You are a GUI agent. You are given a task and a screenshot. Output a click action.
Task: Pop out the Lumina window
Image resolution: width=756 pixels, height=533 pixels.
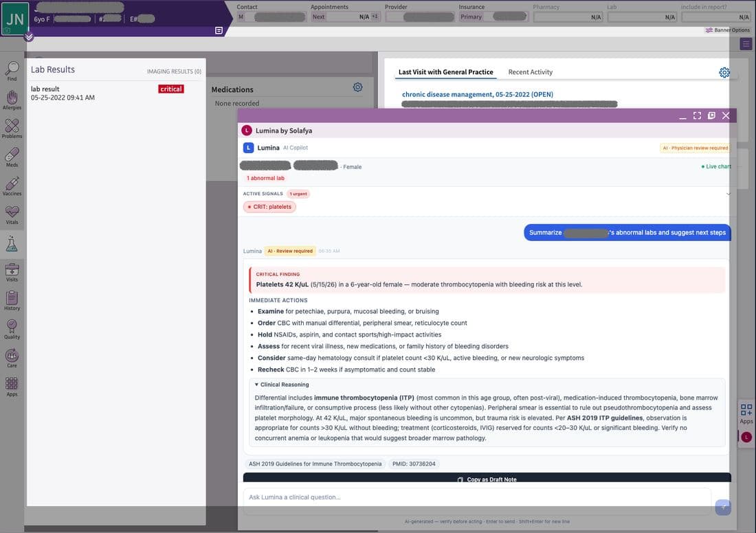pos(711,115)
